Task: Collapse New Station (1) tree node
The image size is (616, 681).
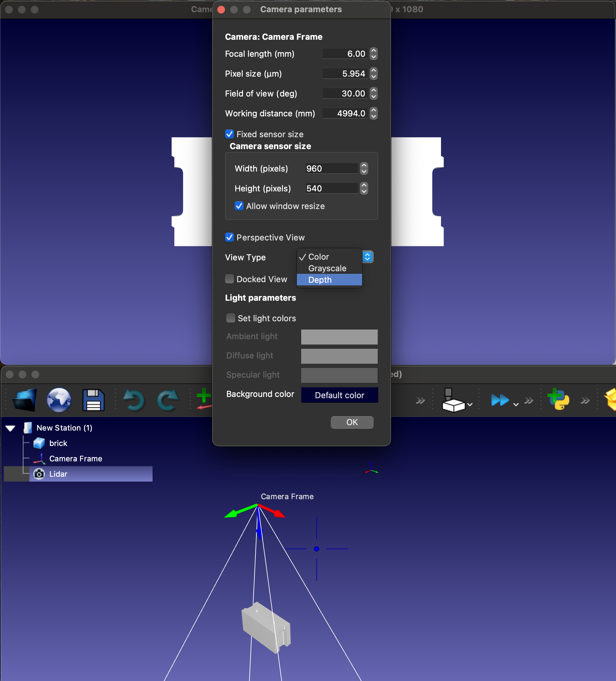Action: click(11, 428)
